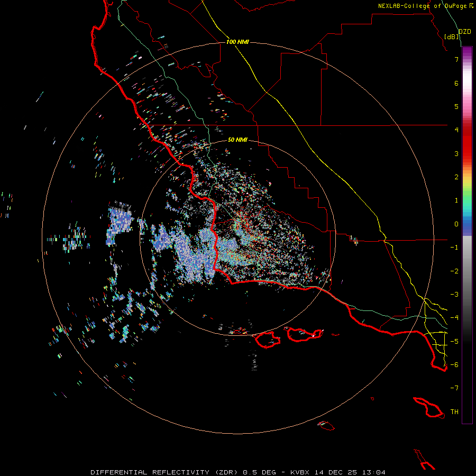The width and height of the screenshot is (476, 476).
Task: Click the 6 value on the color scale
Action: [456, 83]
